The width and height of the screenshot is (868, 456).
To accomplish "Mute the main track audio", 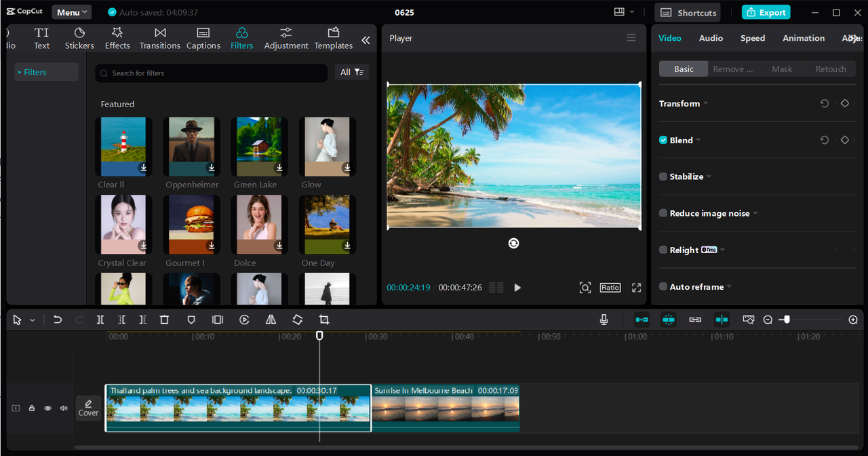I will [x=64, y=408].
